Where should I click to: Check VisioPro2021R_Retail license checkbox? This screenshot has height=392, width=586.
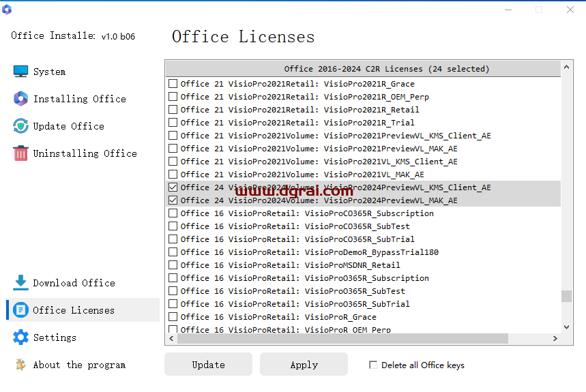[173, 109]
